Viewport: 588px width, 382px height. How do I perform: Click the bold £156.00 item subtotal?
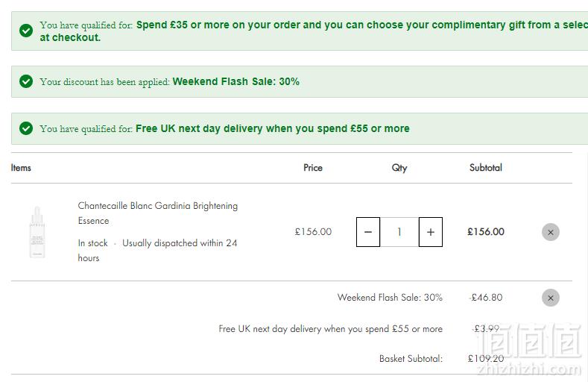[x=486, y=232]
